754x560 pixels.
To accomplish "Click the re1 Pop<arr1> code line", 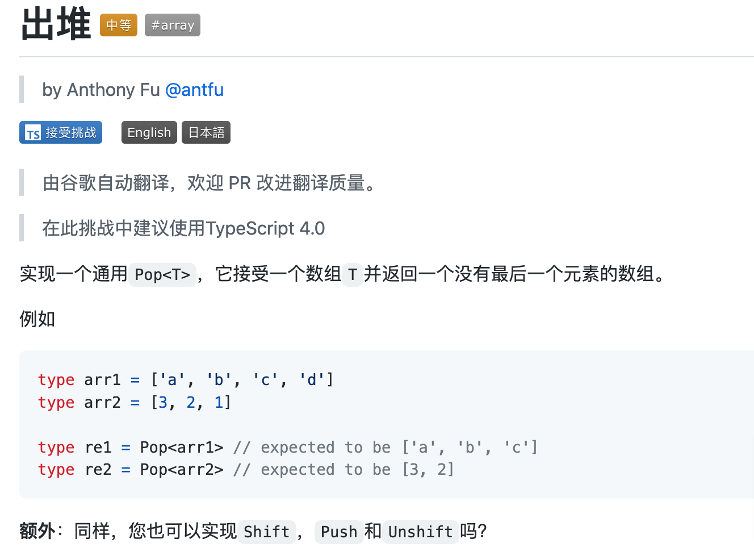I will click(288, 448).
